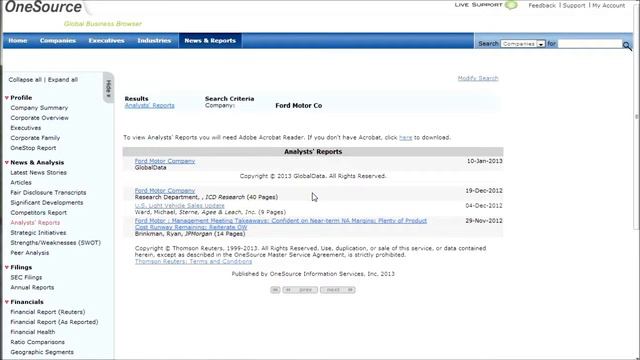Open Financial Report (As Reported)

tap(54, 322)
